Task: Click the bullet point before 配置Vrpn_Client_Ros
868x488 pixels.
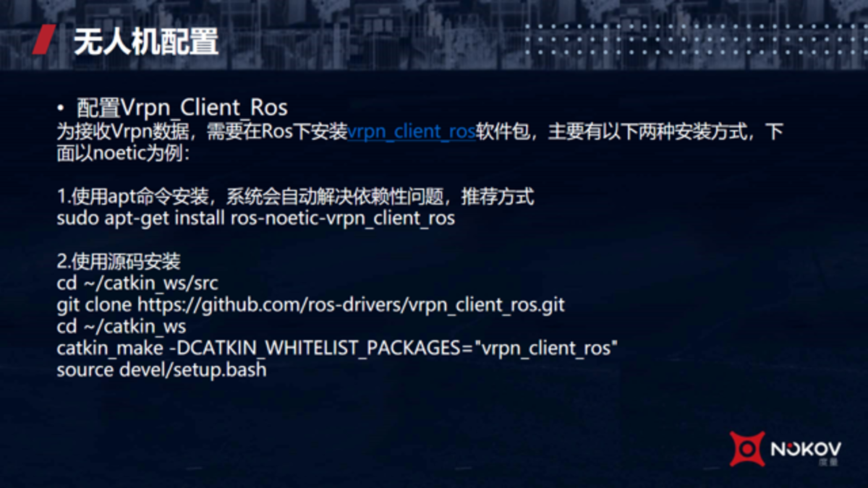Action: [x=61, y=109]
